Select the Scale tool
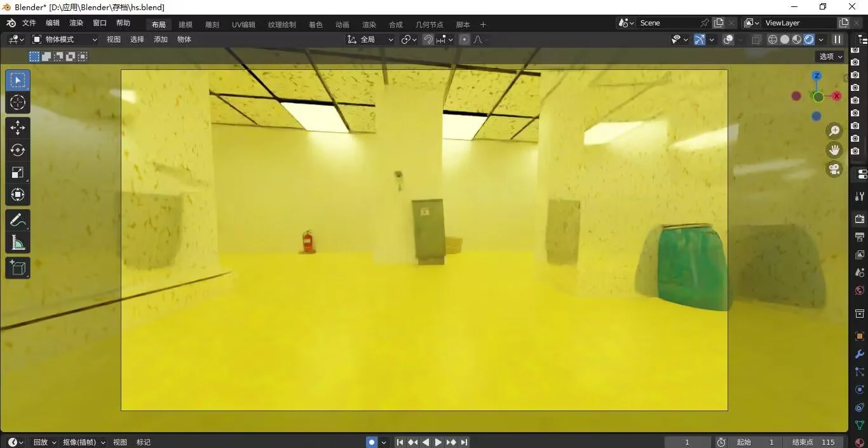Image resolution: width=868 pixels, height=448 pixels. (18, 172)
